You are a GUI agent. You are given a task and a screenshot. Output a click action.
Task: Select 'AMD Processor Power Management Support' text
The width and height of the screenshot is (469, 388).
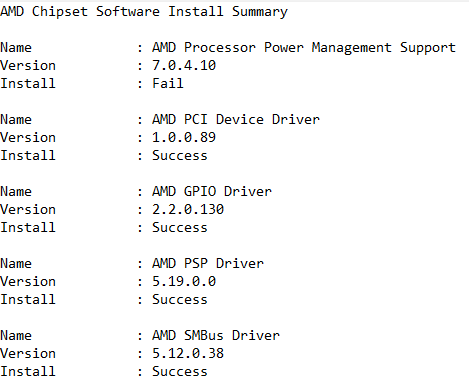pos(304,48)
